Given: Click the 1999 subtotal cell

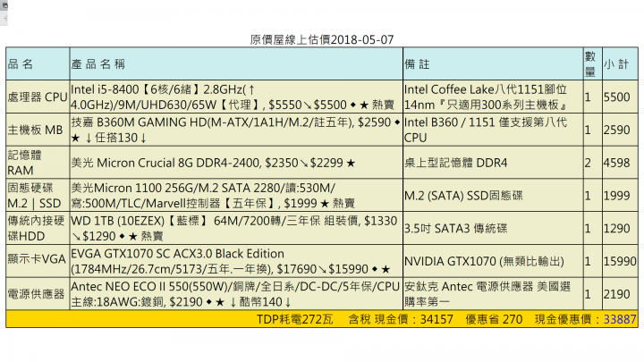Looking at the screenshot, I should pyautogui.click(x=620, y=196).
